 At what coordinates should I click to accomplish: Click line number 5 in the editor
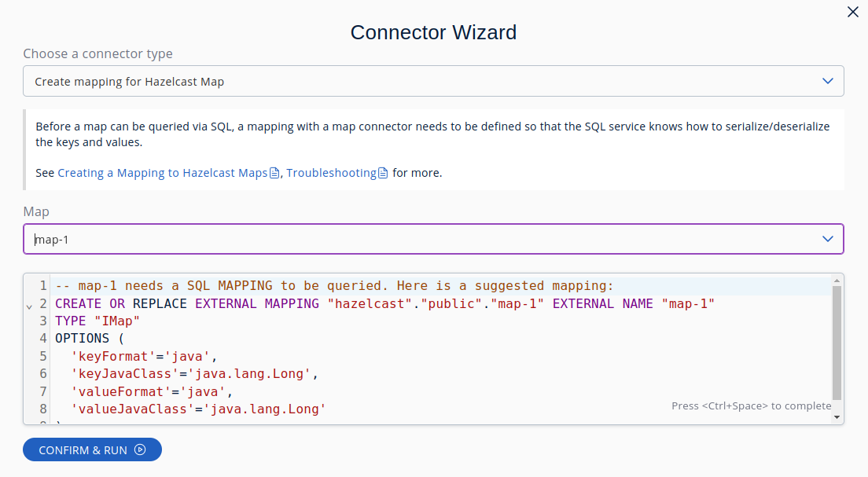(43, 356)
